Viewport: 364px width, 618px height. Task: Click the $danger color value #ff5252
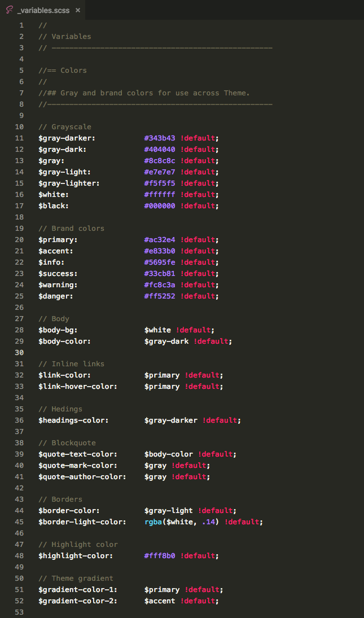click(160, 296)
